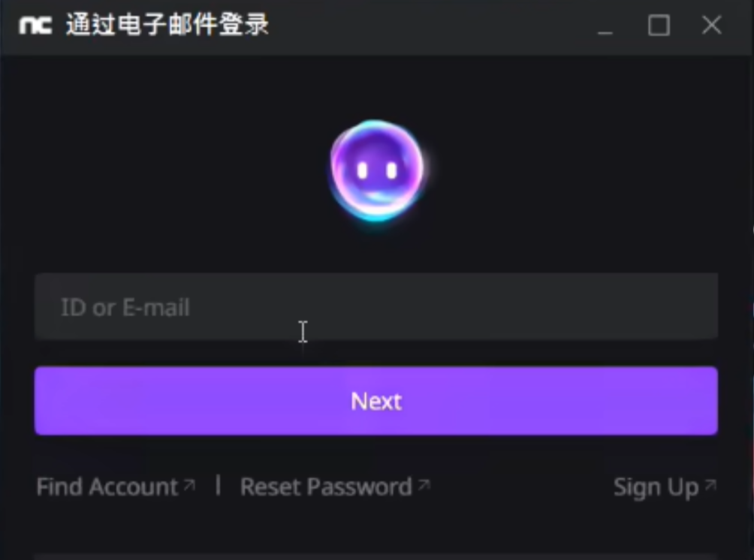Image resolution: width=754 pixels, height=560 pixels.
Task: Click the mascot's left eye
Action: [363, 170]
